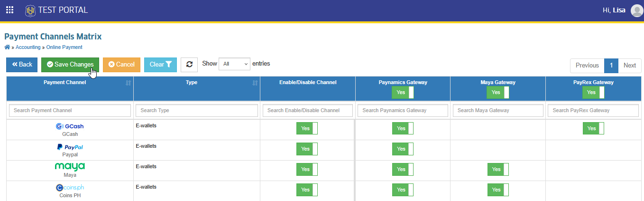Click the Test Portal crest logo
The image size is (644, 201).
tap(30, 10)
